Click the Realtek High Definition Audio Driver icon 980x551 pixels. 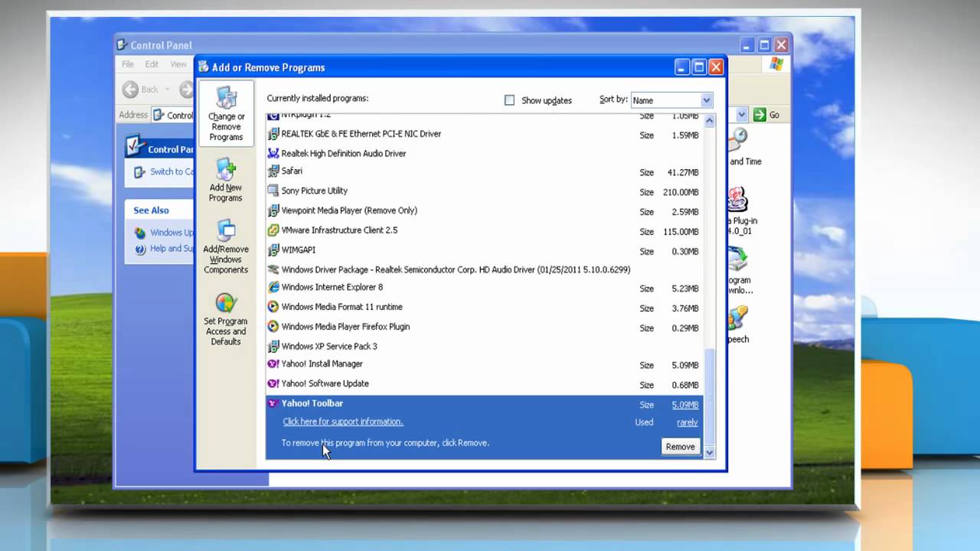[273, 153]
